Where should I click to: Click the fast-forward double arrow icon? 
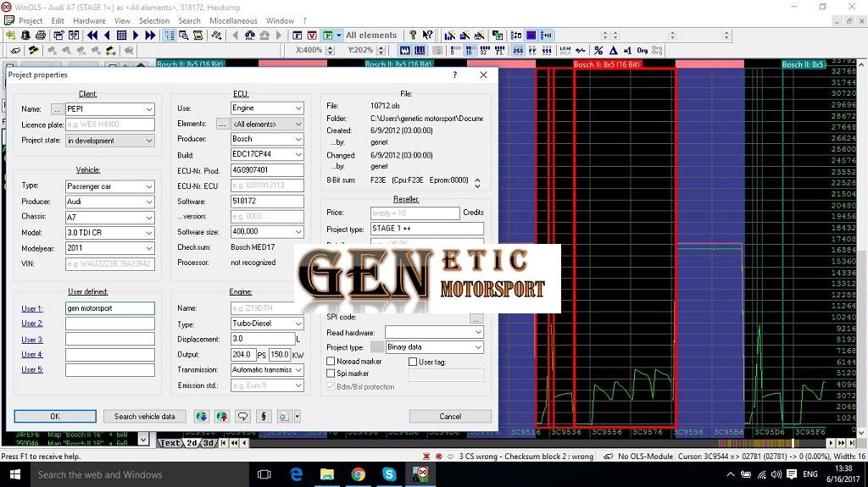point(150,36)
